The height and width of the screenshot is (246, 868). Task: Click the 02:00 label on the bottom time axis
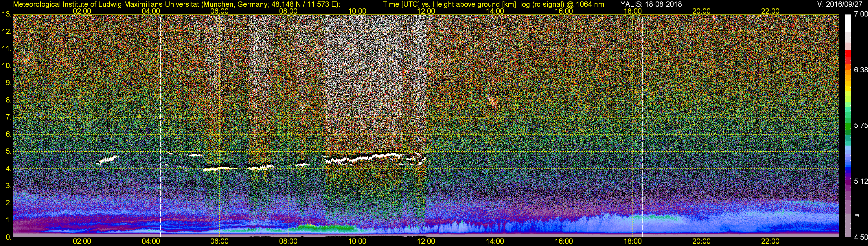(x=82, y=241)
